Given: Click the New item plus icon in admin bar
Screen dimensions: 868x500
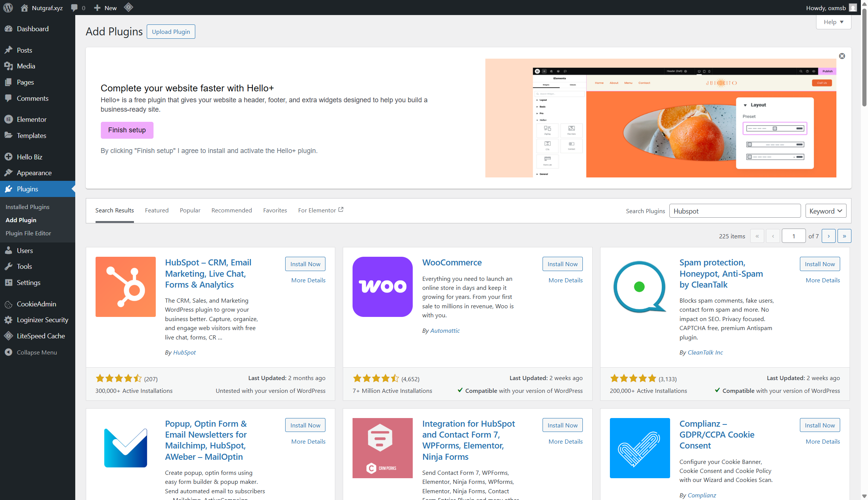Looking at the screenshot, I should pos(97,8).
